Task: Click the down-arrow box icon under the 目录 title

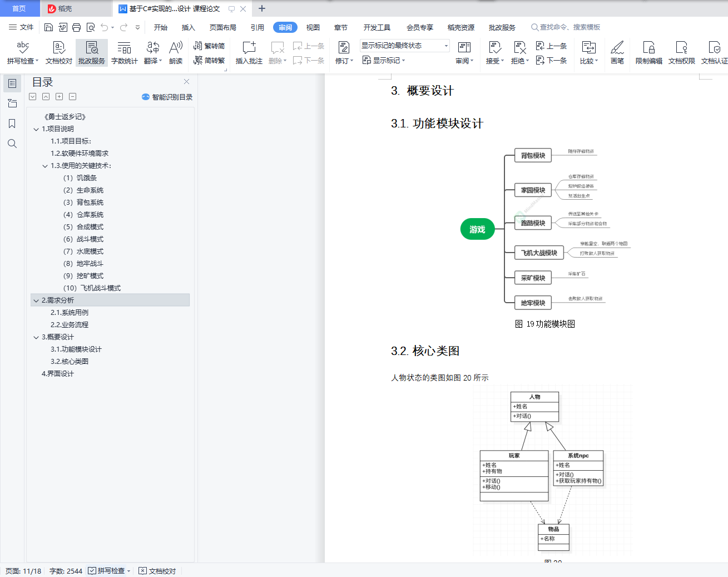Action: coord(33,97)
